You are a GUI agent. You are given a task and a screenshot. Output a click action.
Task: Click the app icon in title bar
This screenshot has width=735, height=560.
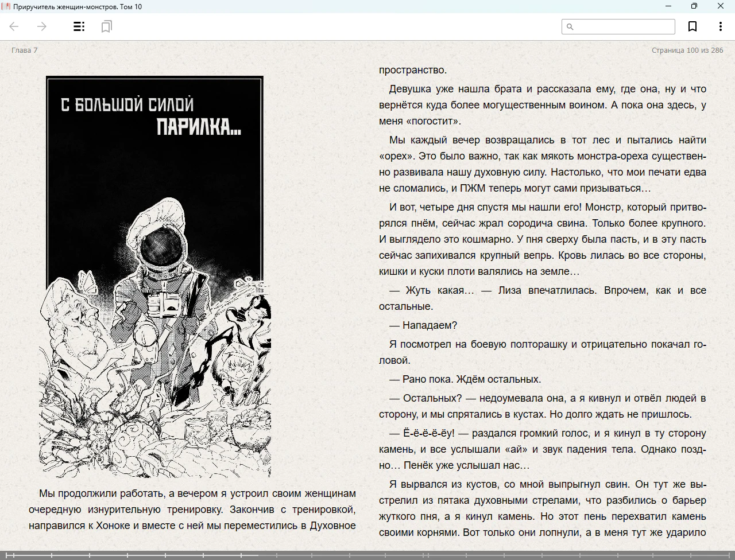[x=6, y=6]
